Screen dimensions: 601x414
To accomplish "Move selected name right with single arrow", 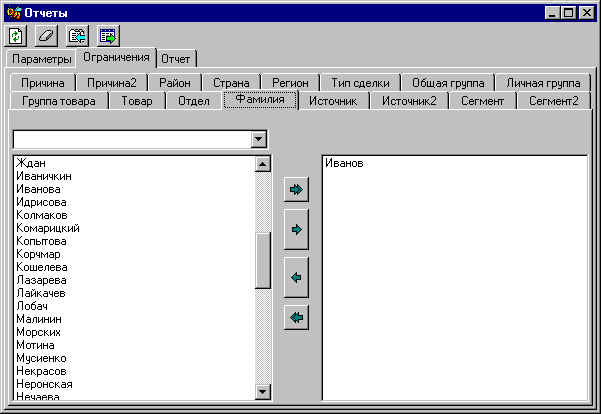I will coord(296,230).
